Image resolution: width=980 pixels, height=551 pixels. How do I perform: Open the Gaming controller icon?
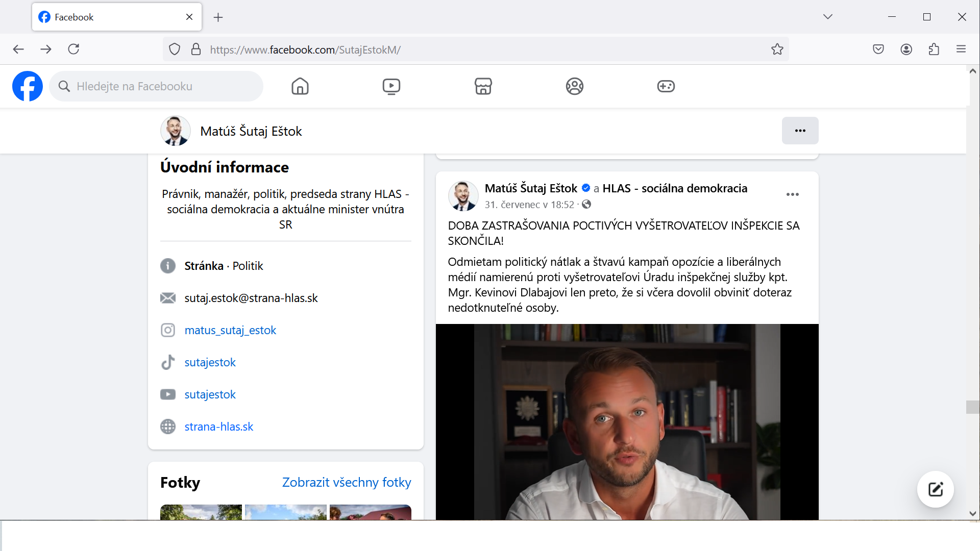click(666, 86)
